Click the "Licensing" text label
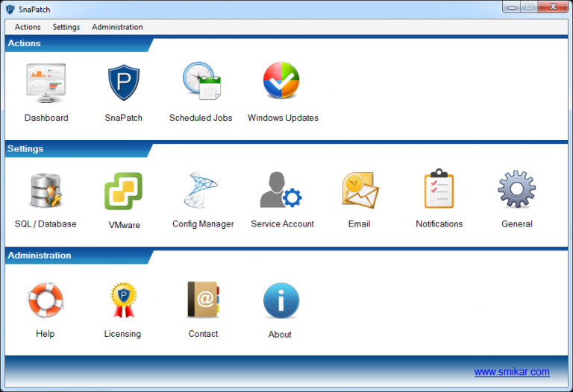Image resolution: width=573 pixels, height=392 pixels. 122,334
